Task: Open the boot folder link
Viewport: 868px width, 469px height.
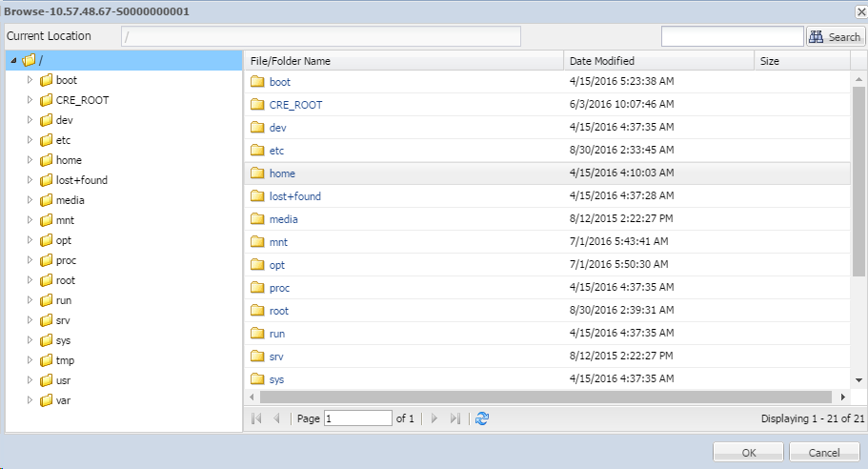Action: point(279,82)
